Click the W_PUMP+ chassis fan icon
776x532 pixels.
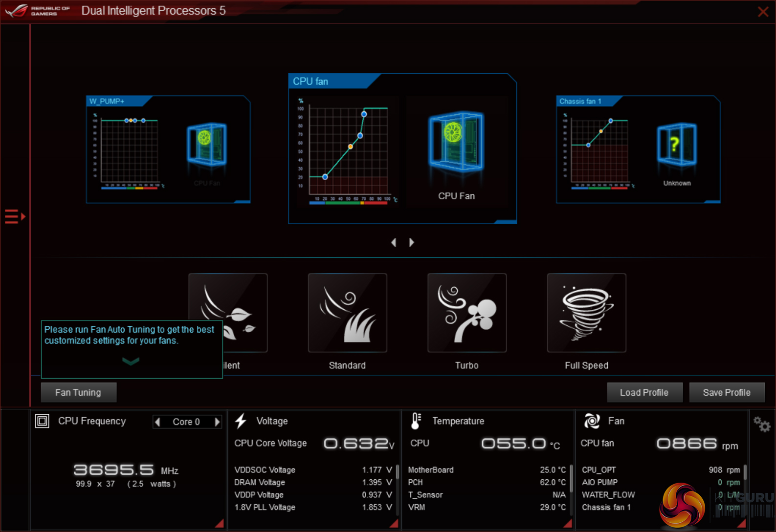point(207,144)
